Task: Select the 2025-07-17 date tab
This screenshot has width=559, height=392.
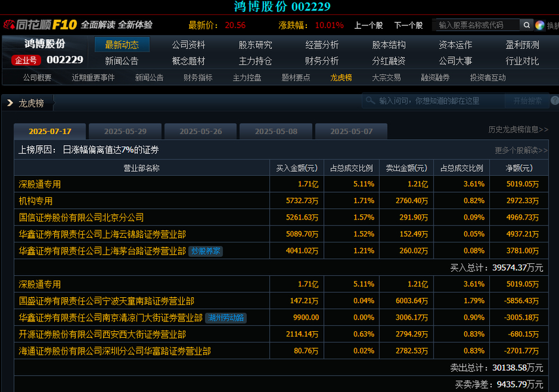Action: point(50,131)
